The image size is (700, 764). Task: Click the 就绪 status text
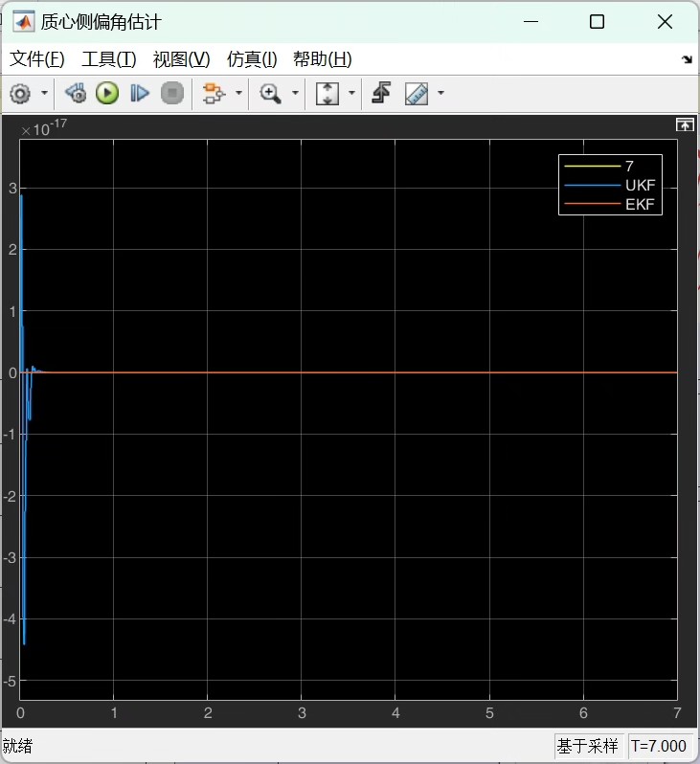pos(17,746)
